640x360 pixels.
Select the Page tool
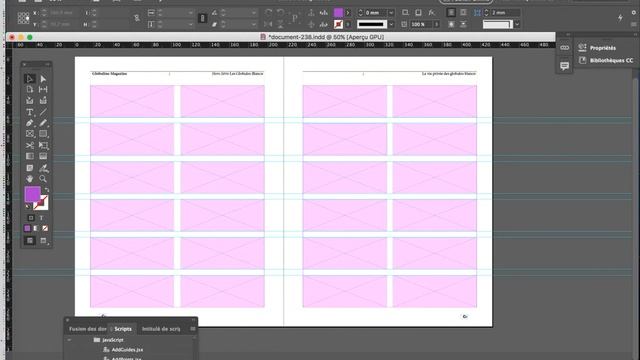29,89
